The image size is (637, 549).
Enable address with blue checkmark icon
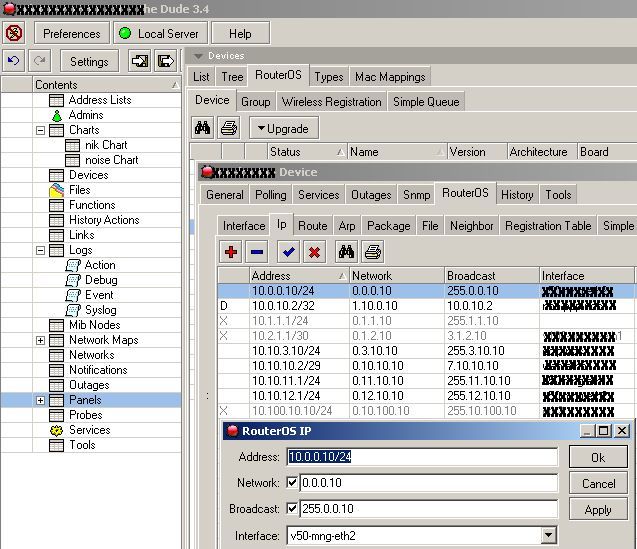coord(289,252)
